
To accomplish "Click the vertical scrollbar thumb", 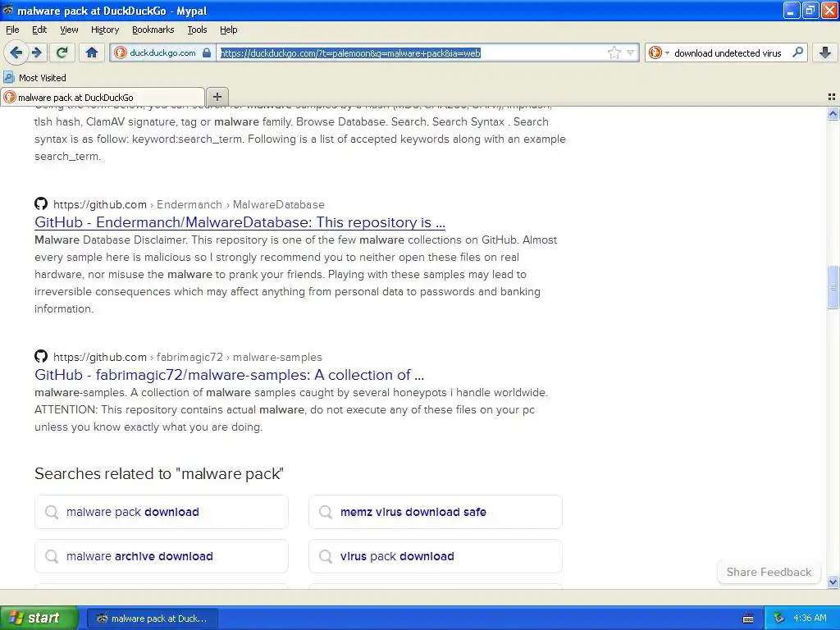I will coord(833,287).
